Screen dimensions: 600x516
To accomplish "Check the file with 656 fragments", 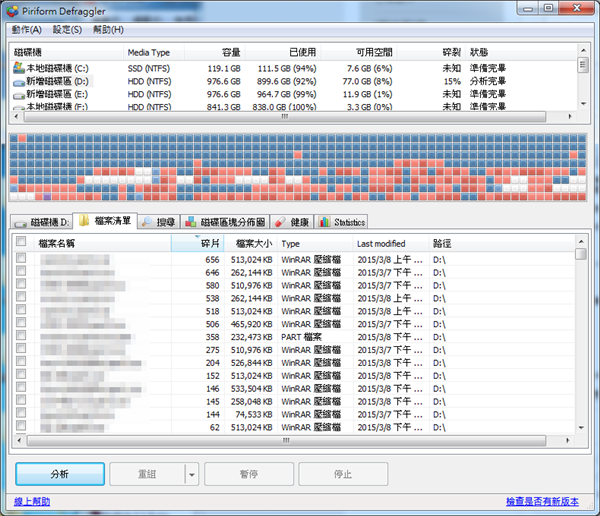I will click(21, 258).
